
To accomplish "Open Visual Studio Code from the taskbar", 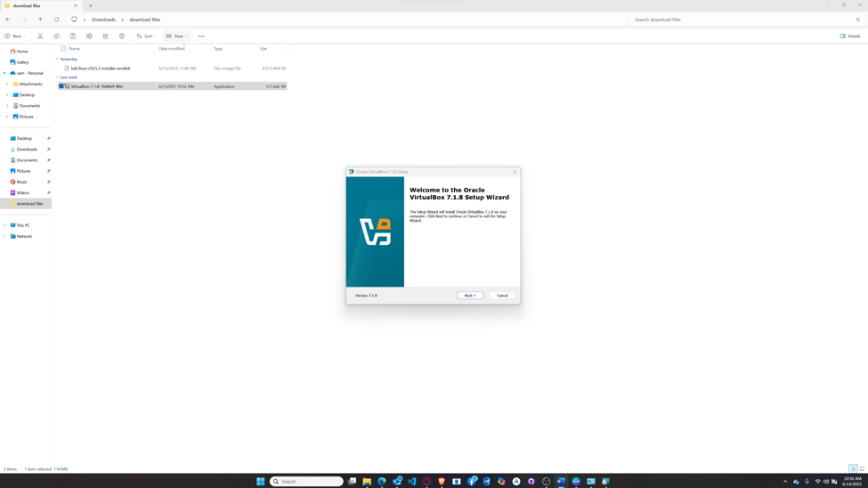I will (412, 482).
